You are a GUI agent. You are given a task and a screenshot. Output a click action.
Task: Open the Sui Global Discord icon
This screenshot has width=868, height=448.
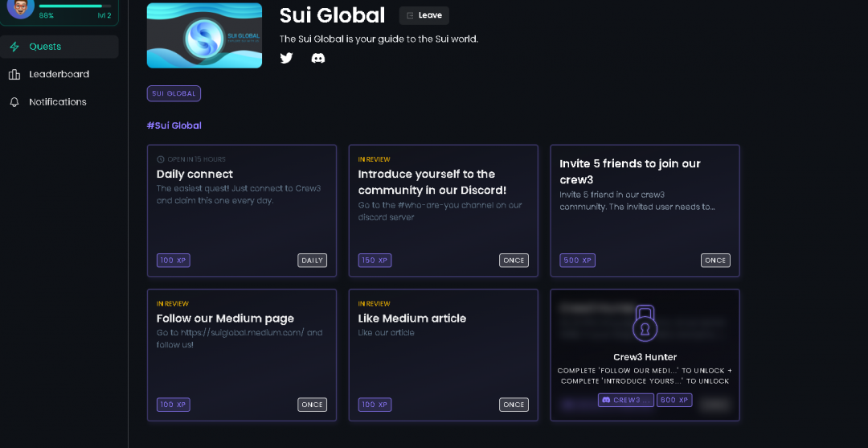coord(318,58)
